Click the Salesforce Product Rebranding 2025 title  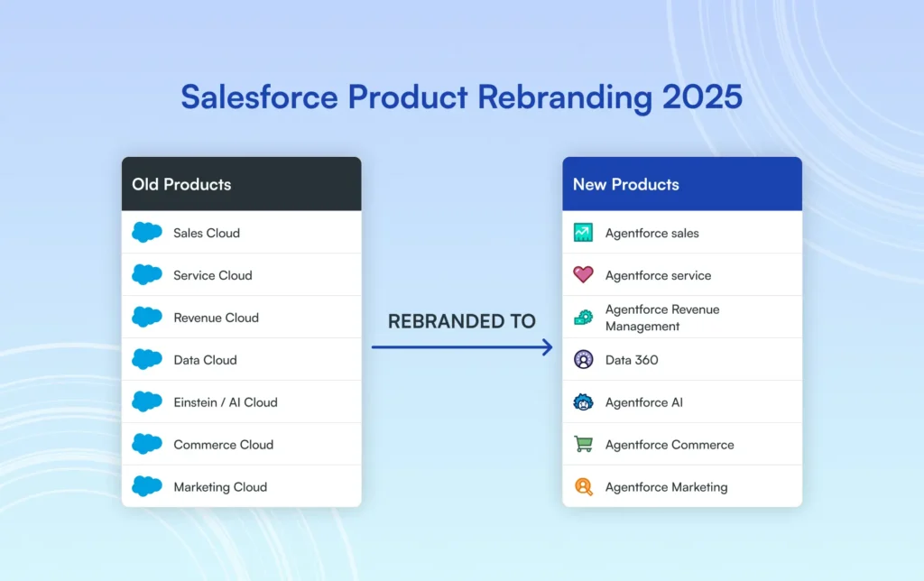click(461, 97)
